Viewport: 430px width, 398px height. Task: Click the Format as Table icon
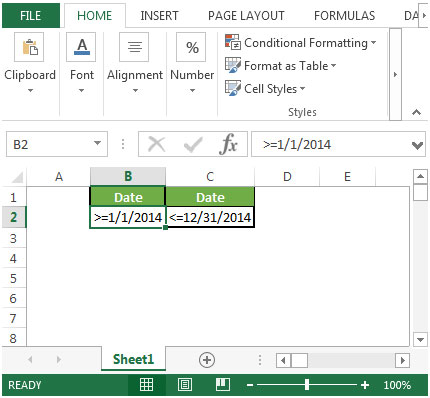pyautogui.click(x=232, y=65)
